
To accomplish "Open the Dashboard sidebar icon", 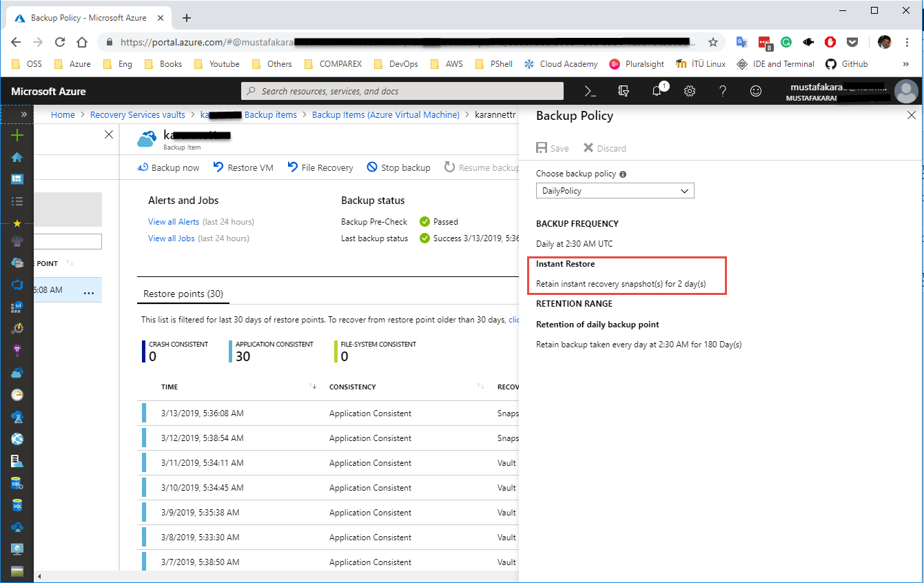I will (17, 179).
